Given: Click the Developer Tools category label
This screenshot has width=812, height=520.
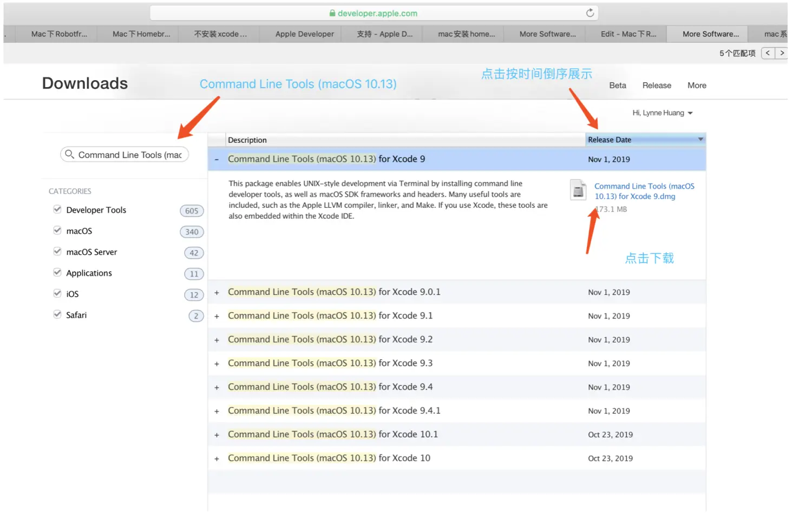Looking at the screenshot, I should tap(96, 210).
